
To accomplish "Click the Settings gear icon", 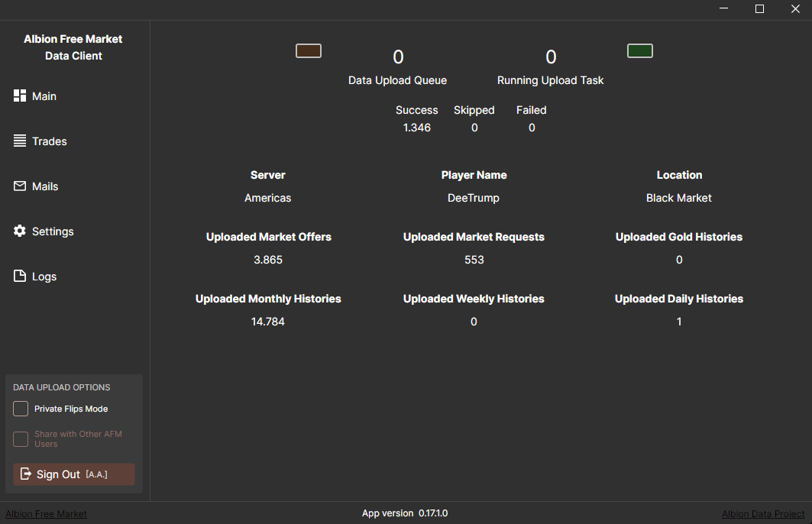I will 20,231.
